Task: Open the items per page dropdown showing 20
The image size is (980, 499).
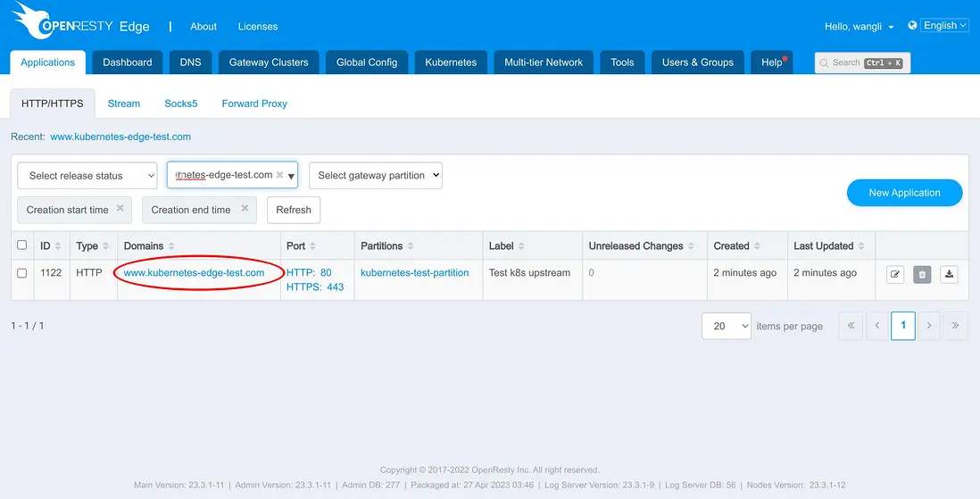Action: pos(727,326)
